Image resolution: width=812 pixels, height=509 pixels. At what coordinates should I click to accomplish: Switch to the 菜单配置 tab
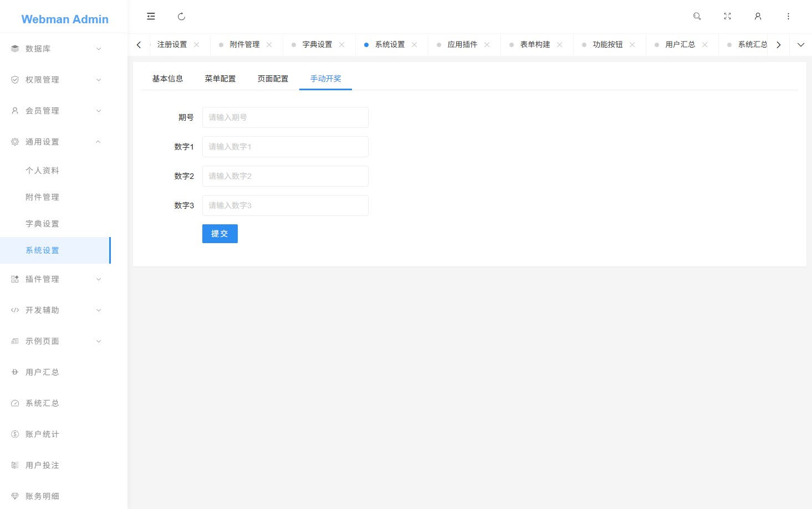pos(219,78)
